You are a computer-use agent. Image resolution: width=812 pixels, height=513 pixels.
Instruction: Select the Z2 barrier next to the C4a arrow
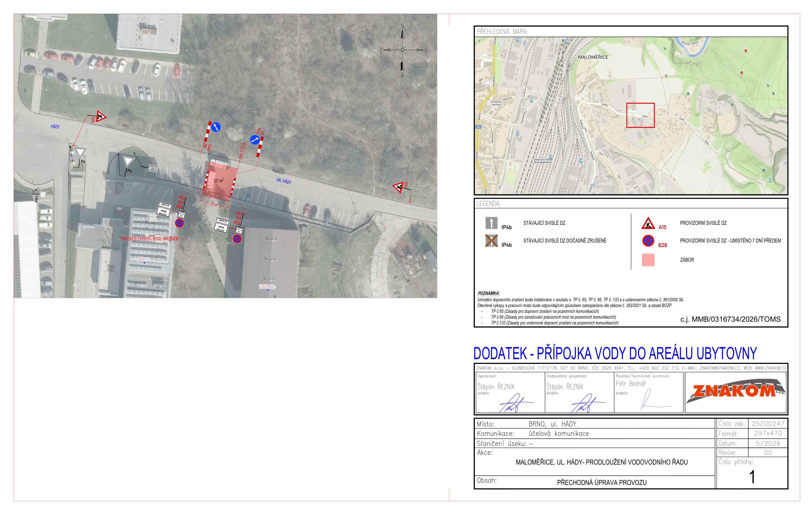[260, 147]
